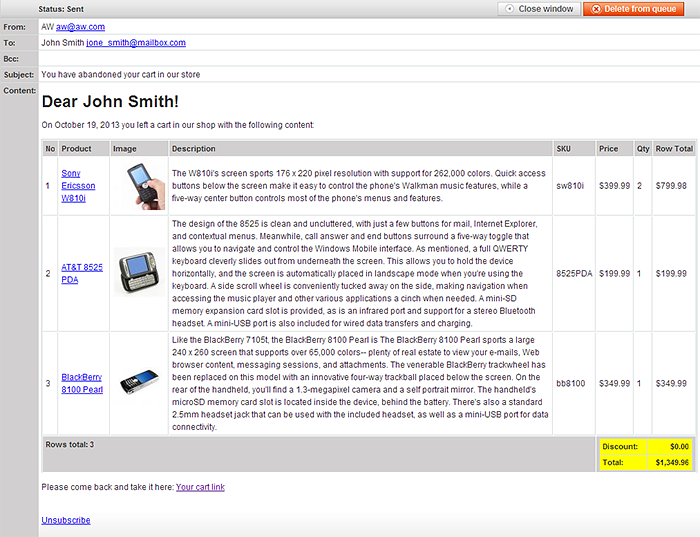The image size is (700, 537).
Task: Click Delete from queue button
Action: [633, 9]
